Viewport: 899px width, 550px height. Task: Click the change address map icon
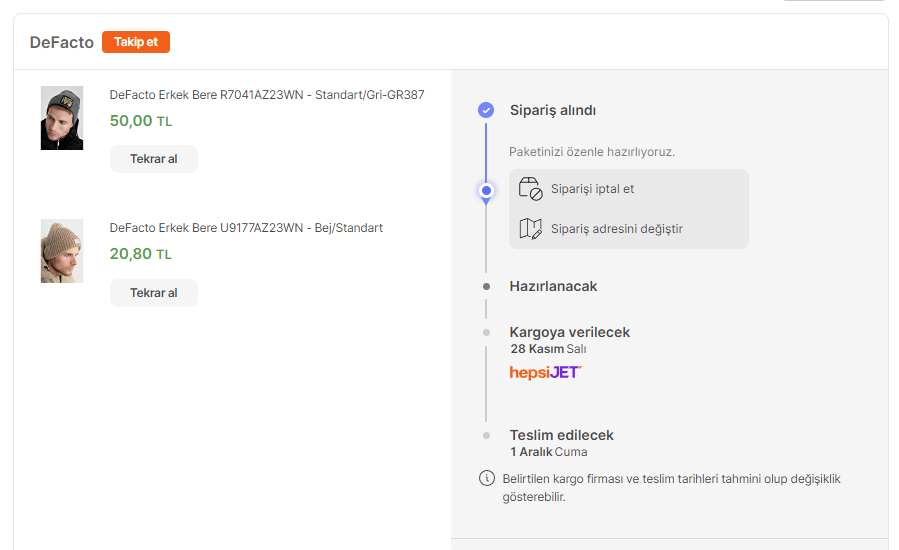[x=530, y=229]
